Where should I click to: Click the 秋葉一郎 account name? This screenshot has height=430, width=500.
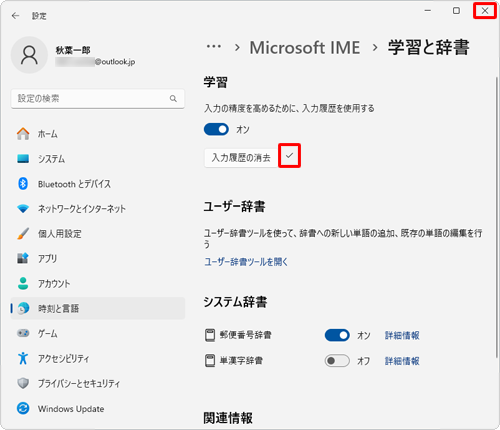[73, 50]
